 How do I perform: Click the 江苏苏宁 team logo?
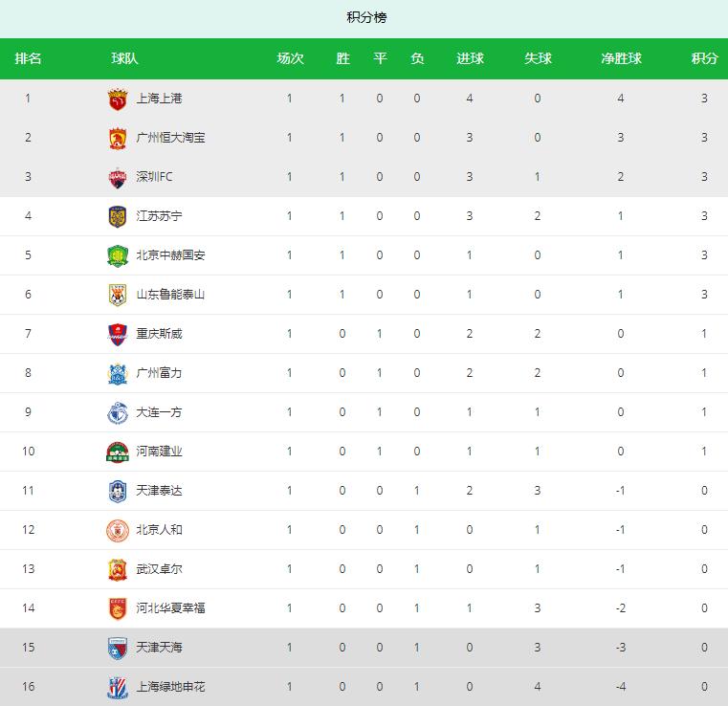(117, 216)
